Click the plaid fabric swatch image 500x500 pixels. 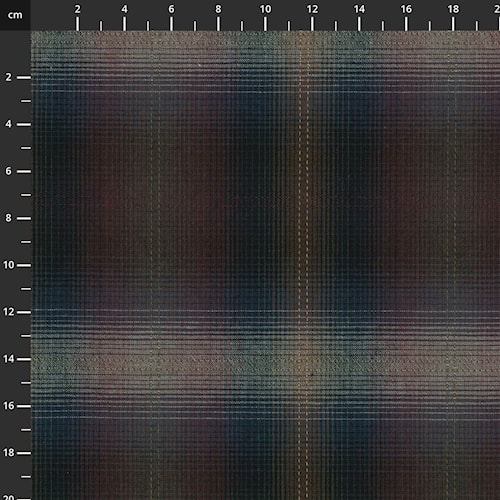[266, 266]
